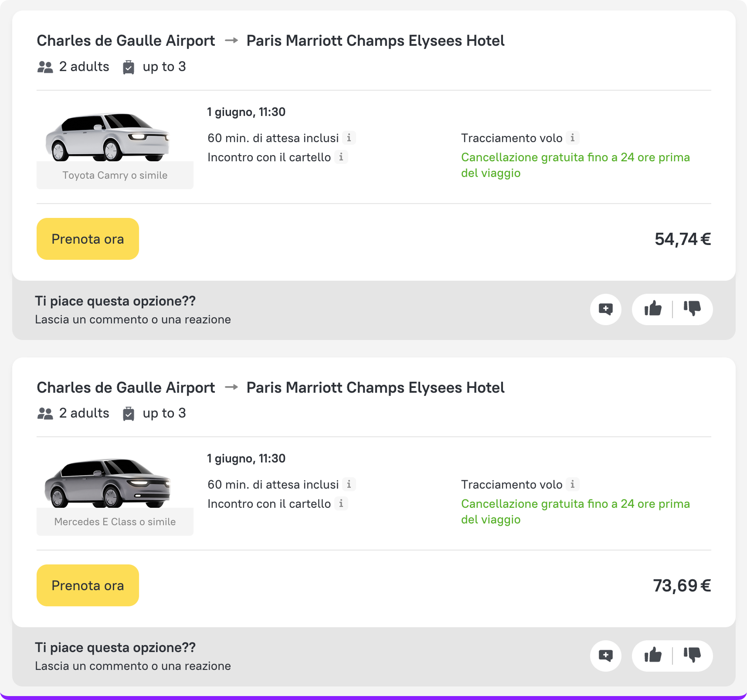The image size is (747, 700).
Task: Open info for Mercedes Incontro con il cartello
Action: pyautogui.click(x=341, y=503)
